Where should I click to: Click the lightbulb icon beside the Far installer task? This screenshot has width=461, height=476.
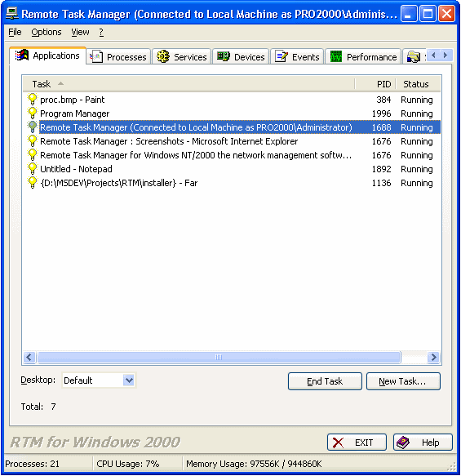coord(32,183)
